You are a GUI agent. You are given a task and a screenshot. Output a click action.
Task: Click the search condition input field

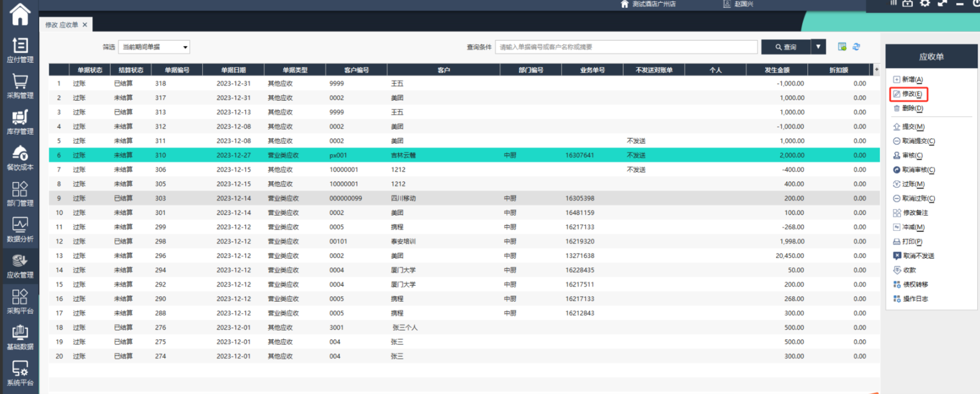[626, 47]
